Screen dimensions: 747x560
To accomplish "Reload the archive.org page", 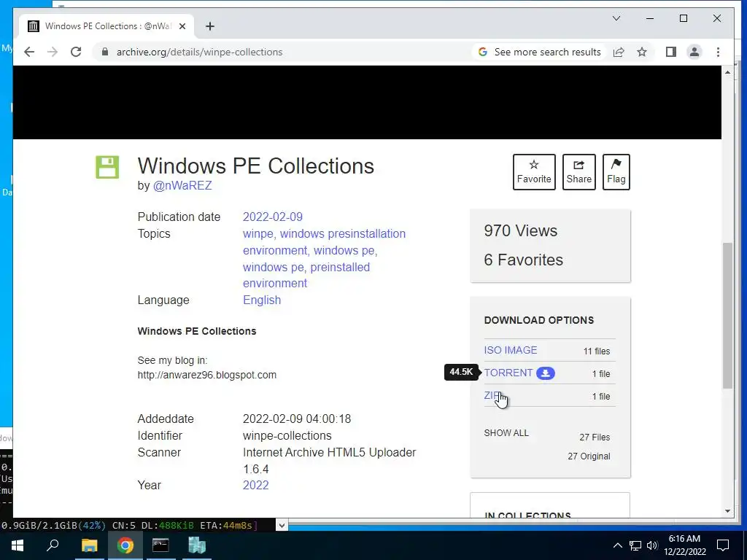I will coord(76,52).
